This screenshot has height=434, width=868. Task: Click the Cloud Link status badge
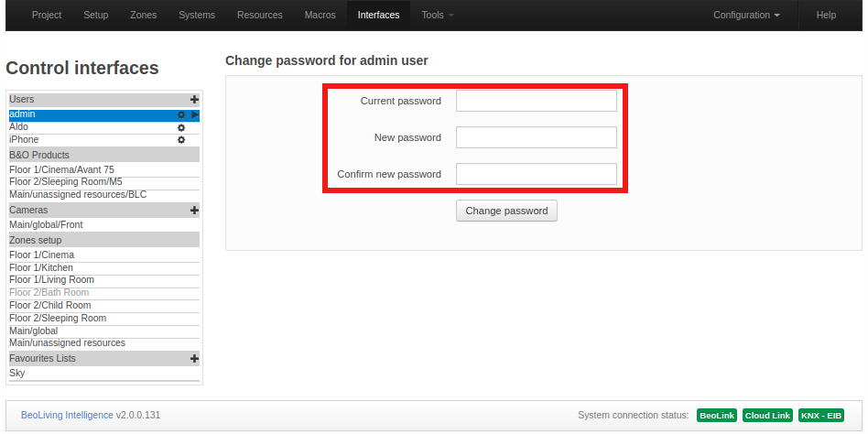pyautogui.click(x=767, y=415)
